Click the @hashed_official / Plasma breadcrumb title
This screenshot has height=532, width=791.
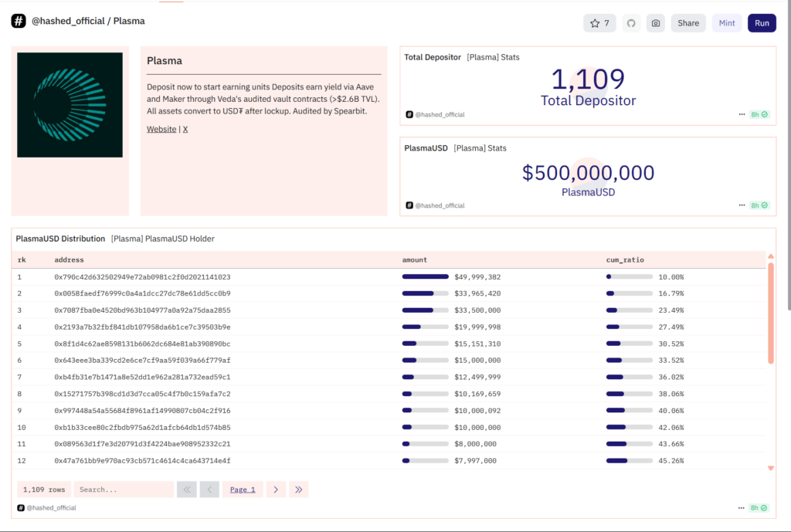click(x=88, y=21)
